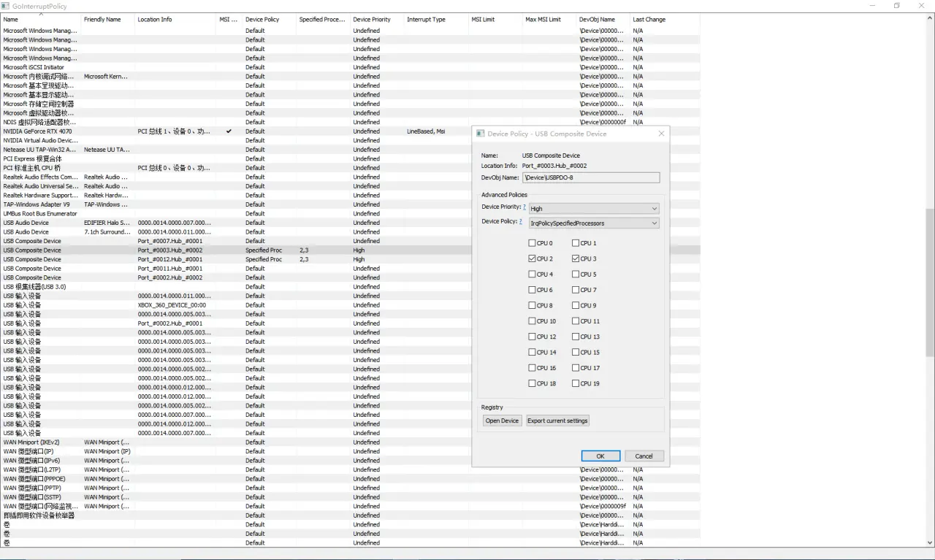Click the Device Priority help question mark
This screenshot has width=935, height=560.
coord(524,207)
